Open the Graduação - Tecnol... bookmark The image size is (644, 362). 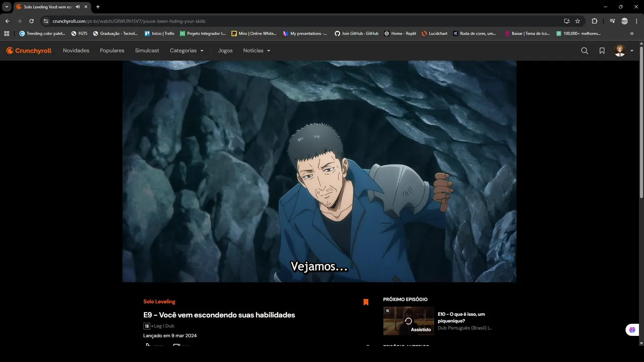(x=115, y=34)
